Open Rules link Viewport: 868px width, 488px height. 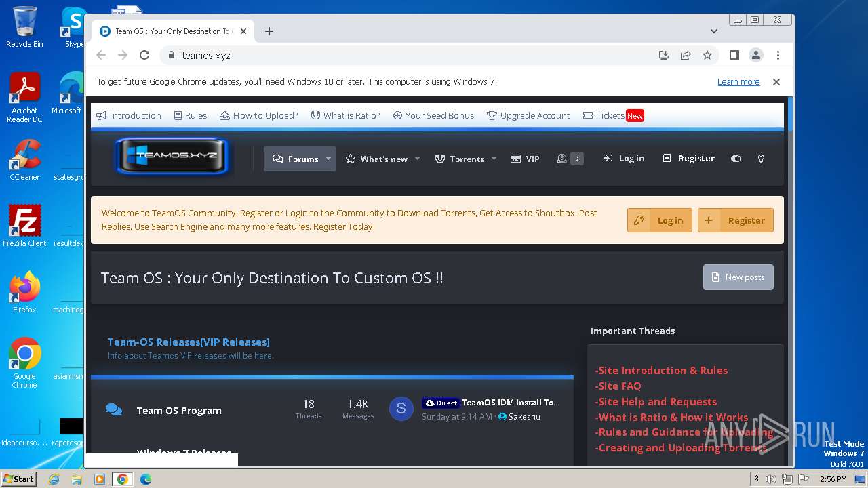tap(191, 115)
